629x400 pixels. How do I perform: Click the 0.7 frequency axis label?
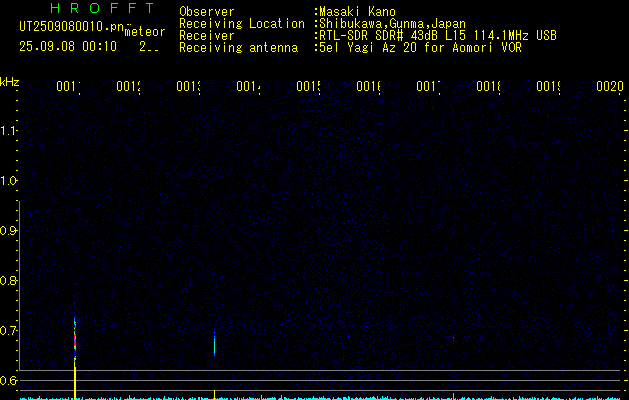click(8, 331)
